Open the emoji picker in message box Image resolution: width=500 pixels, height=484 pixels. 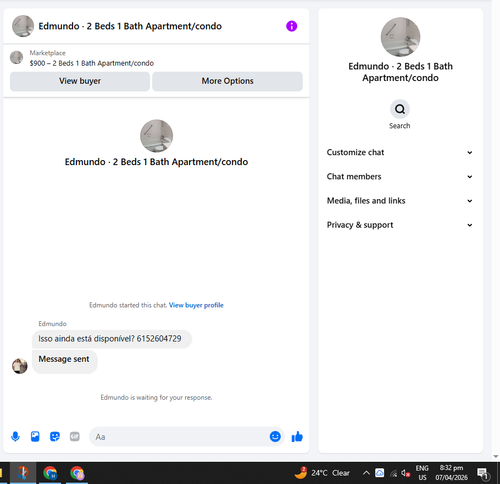[275, 436]
